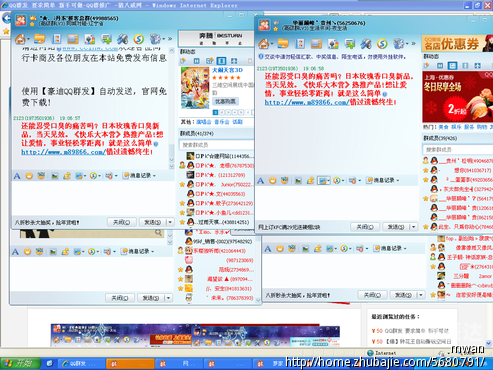The image size is (493, 370).
Task: Click Windows 开始 start button
Action: click(20, 363)
